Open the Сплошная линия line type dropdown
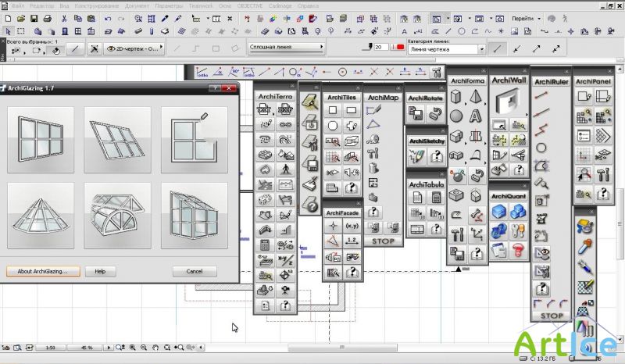Screen dimensions: 625x364 (287, 48)
